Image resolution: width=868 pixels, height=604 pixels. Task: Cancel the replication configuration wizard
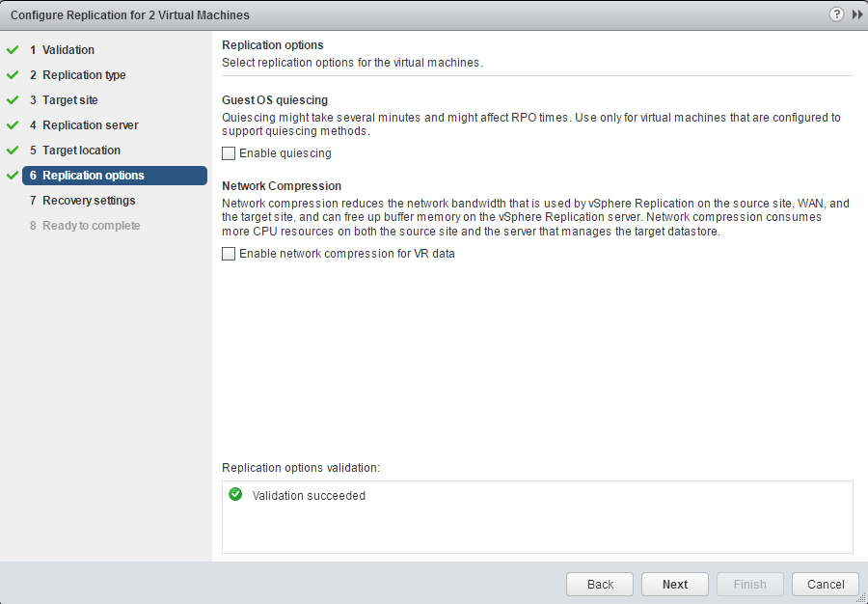(x=825, y=584)
